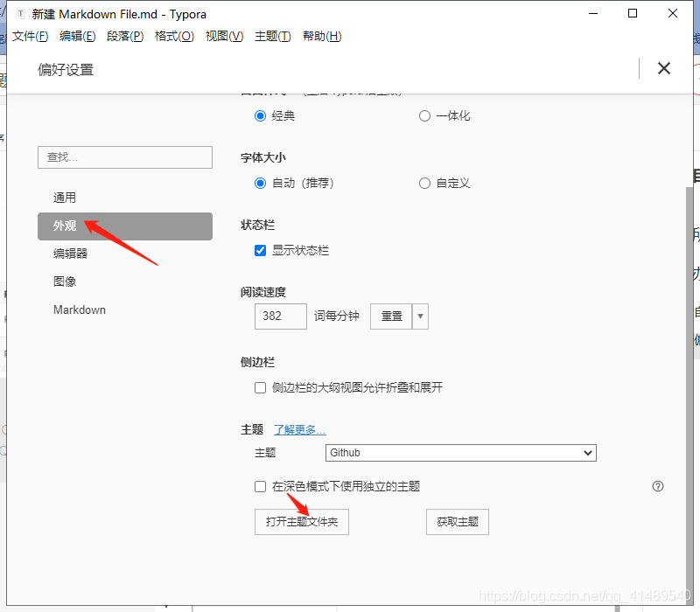Image resolution: width=700 pixels, height=612 pixels.
Task: Choose 自定义 font size option
Action: [424, 184]
